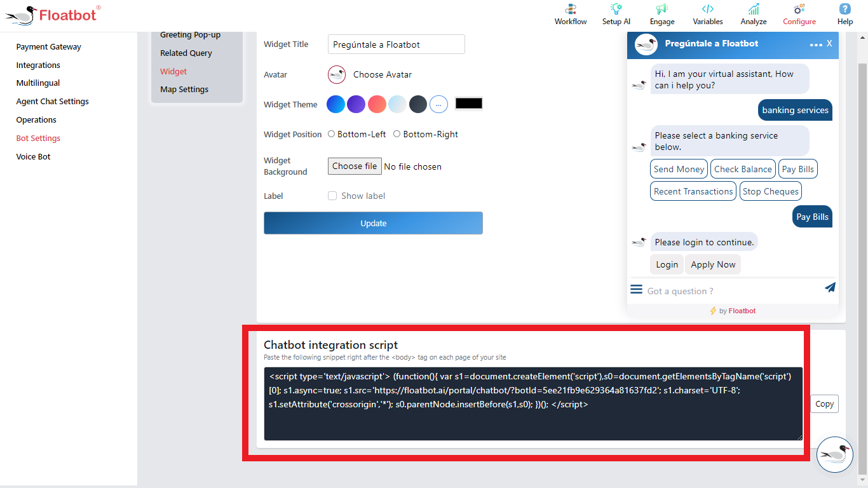Pick the purple widget theme swatch

pyautogui.click(x=356, y=104)
